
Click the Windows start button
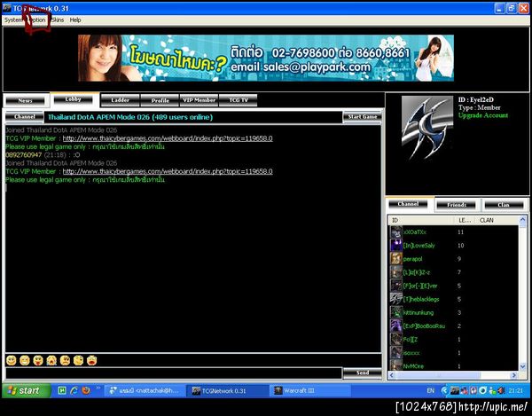[27, 390]
